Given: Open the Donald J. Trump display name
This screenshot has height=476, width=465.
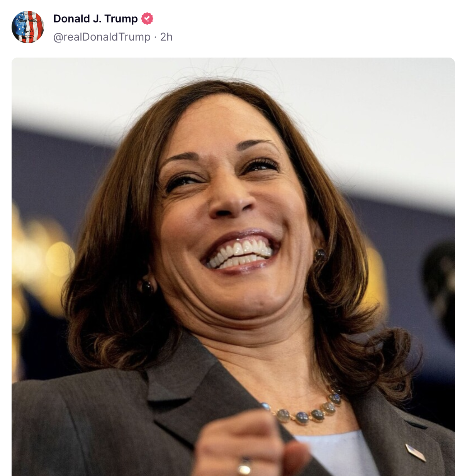Looking at the screenshot, I should click(95, 19).
